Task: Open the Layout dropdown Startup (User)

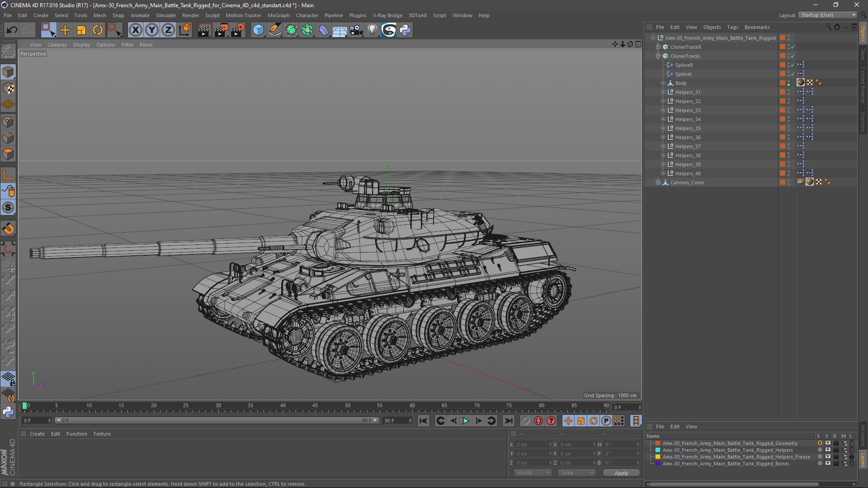Action: [x=828, y=15]
